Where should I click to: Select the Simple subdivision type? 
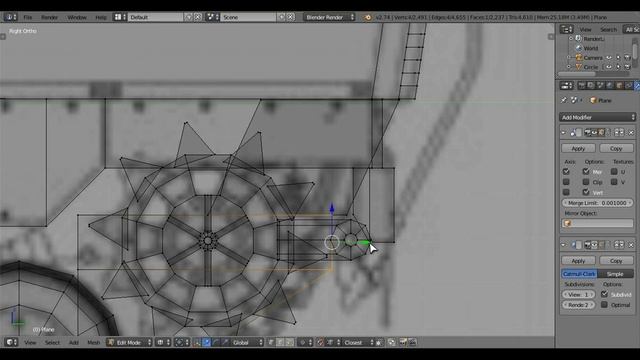615,274
